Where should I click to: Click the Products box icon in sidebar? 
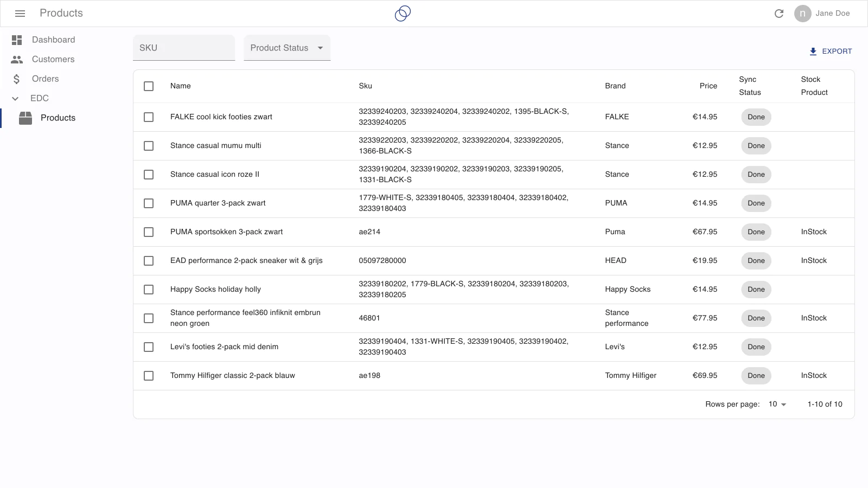(x=25, y=118)
